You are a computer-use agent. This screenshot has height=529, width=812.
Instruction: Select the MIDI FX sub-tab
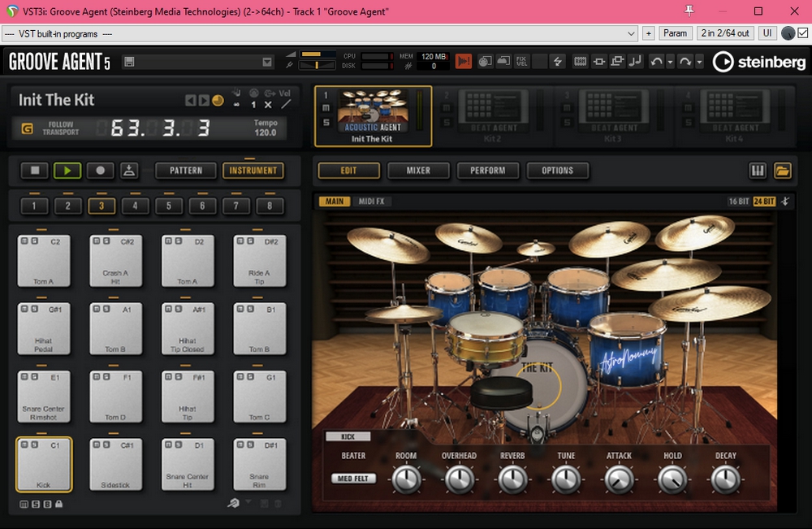tap(371, 201)
